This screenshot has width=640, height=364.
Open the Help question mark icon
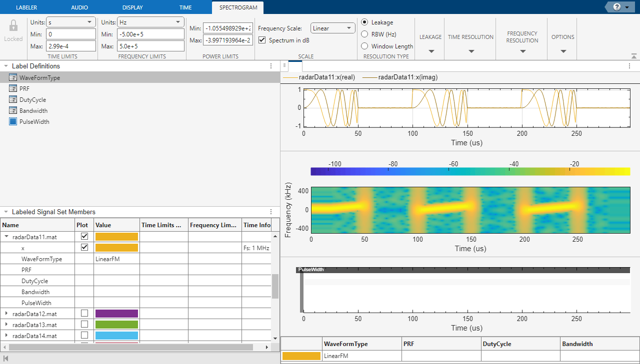coord(616,7)
